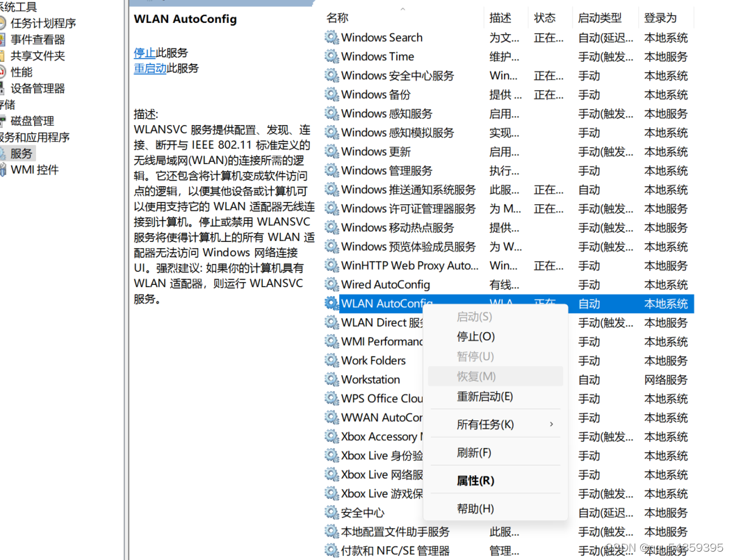The height and width of the screenshot is (560, 734).
Task: Click the 重启动 link for this service
Action: point(150,68)
